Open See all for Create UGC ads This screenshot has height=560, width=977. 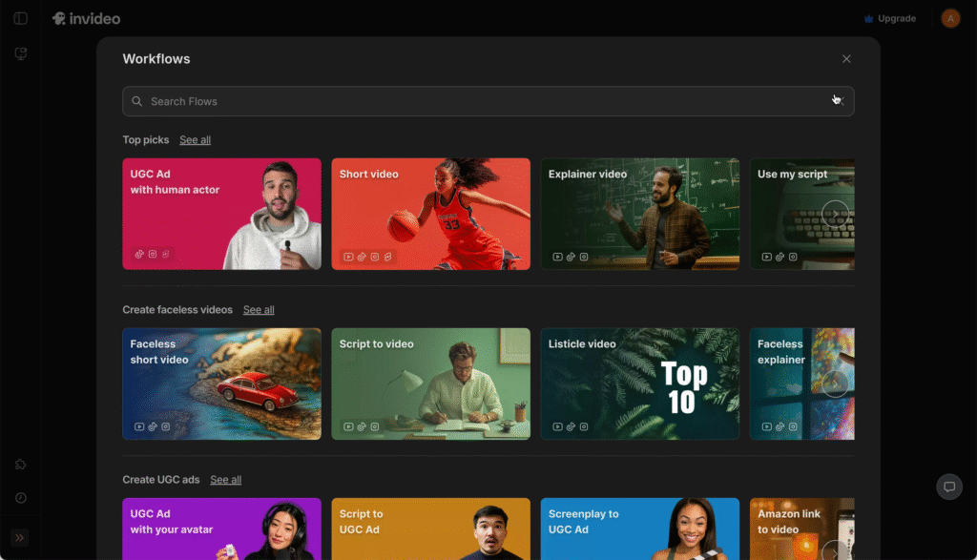click(226, 480)
